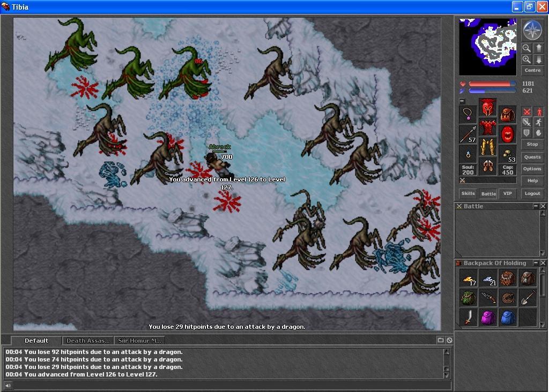Minimize the Battle panel
This screenshot has width=549, height=392.
click(536, 206)
